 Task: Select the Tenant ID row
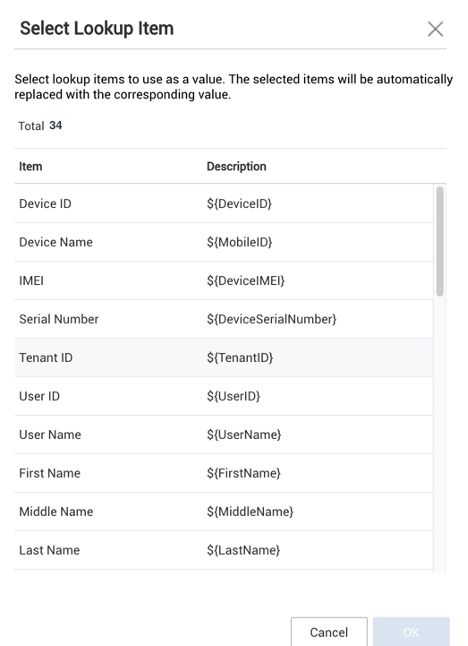coord(224,358)
